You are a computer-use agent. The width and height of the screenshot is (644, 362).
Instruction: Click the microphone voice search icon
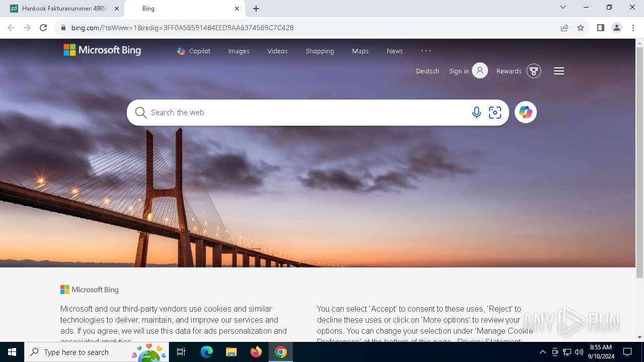point(476,113)
